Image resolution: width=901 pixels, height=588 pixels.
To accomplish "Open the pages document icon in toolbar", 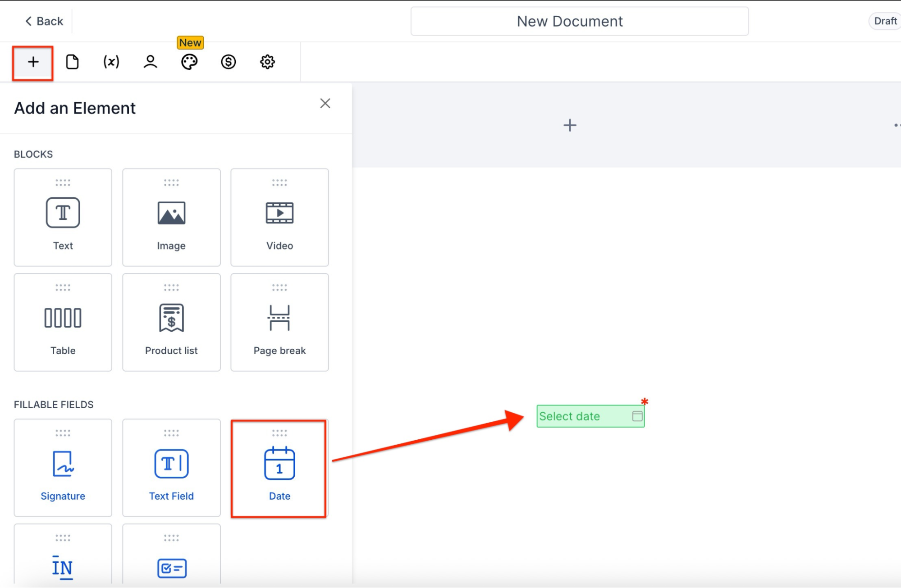I will (x=72, y=62).
